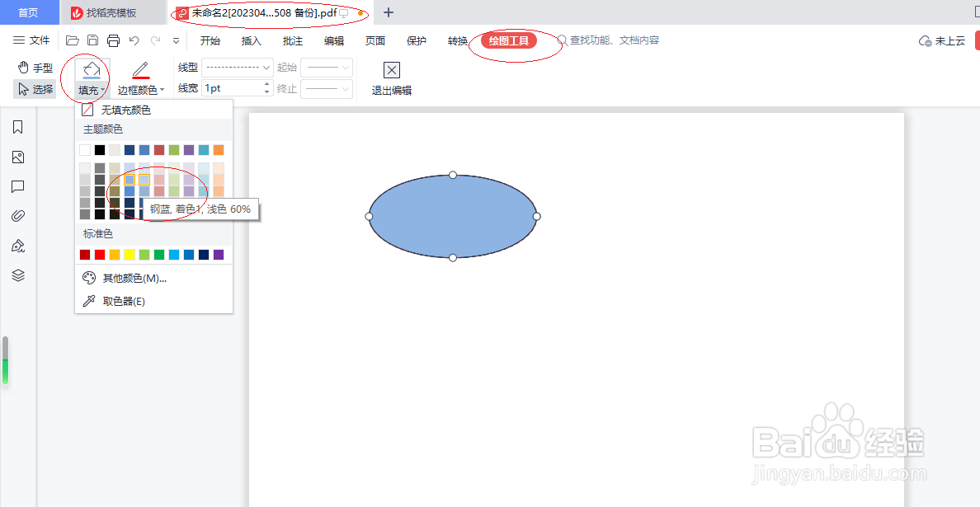
Task: Open the 起始 arrow style dropdown
Action: (326, 68)
